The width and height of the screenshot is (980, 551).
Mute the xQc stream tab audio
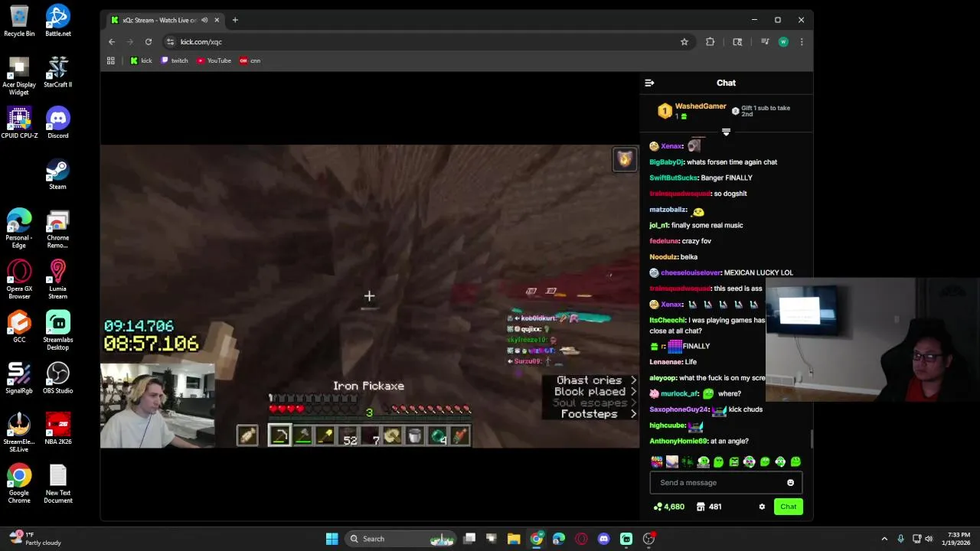pyautogui.click(x=204, y=20)
